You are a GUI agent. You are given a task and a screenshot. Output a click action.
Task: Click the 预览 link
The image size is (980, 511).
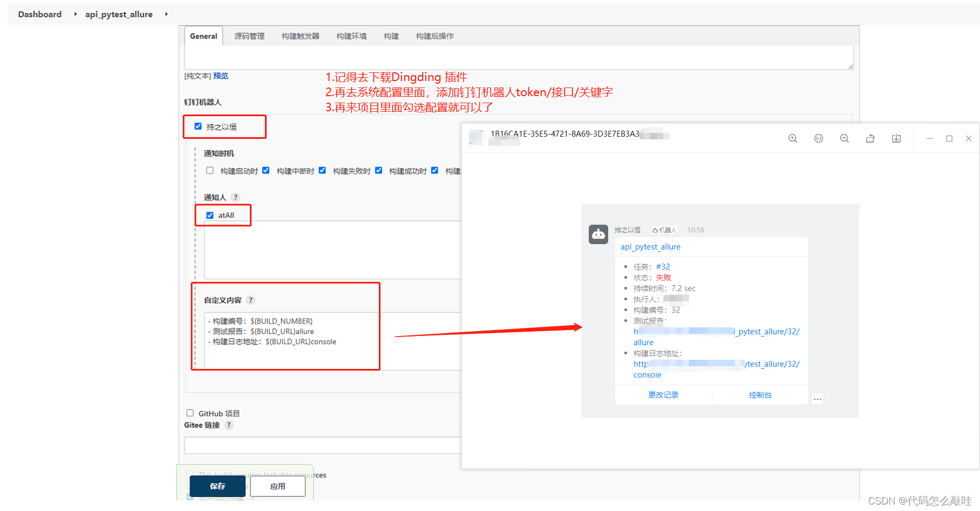point(221,76)
